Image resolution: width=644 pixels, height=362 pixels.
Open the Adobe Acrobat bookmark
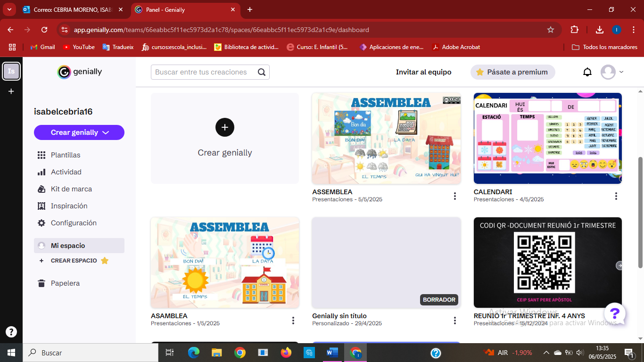click(x=456, y=47)
